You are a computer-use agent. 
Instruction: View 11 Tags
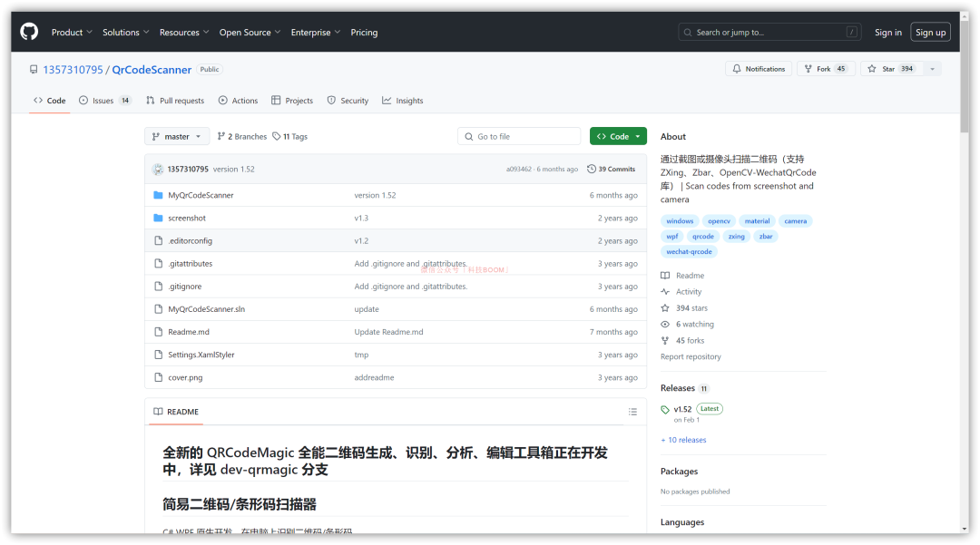coord(290,136)
